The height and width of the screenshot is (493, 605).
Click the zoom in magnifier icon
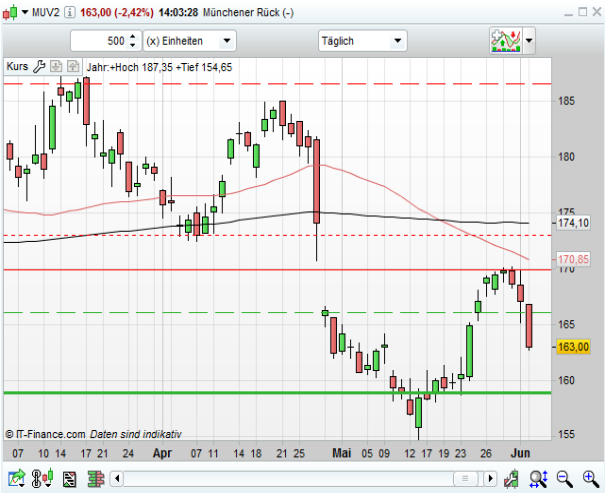(x=591, y=479)
